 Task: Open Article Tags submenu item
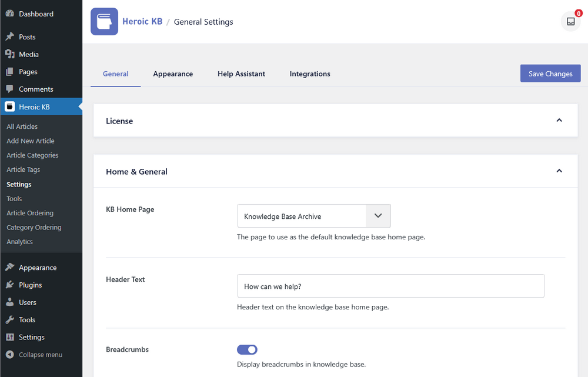[24, 169]
